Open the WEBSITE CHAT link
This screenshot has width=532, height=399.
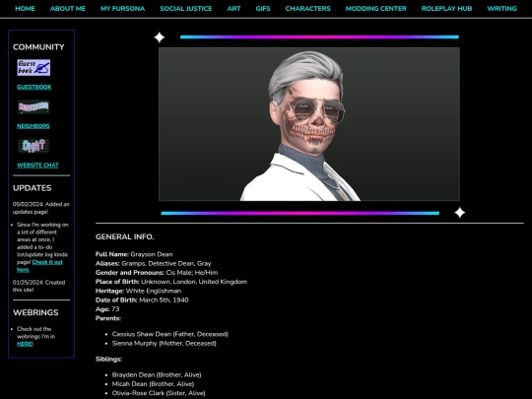[x=37, y=166]
